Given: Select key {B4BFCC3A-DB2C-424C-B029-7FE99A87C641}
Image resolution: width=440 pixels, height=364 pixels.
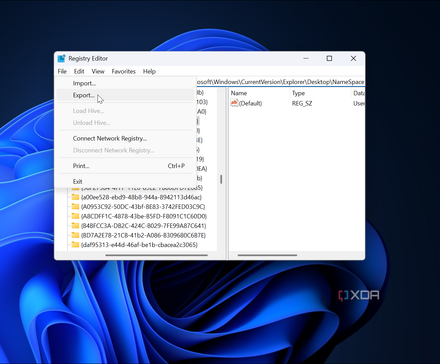Looking at the screenshot, I should coord(144,226).
